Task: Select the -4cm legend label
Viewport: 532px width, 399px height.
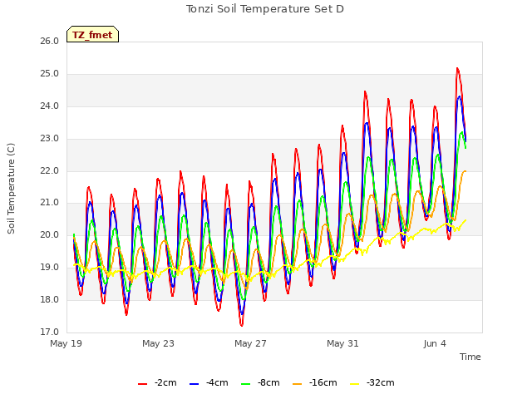Action: (217, 382)
